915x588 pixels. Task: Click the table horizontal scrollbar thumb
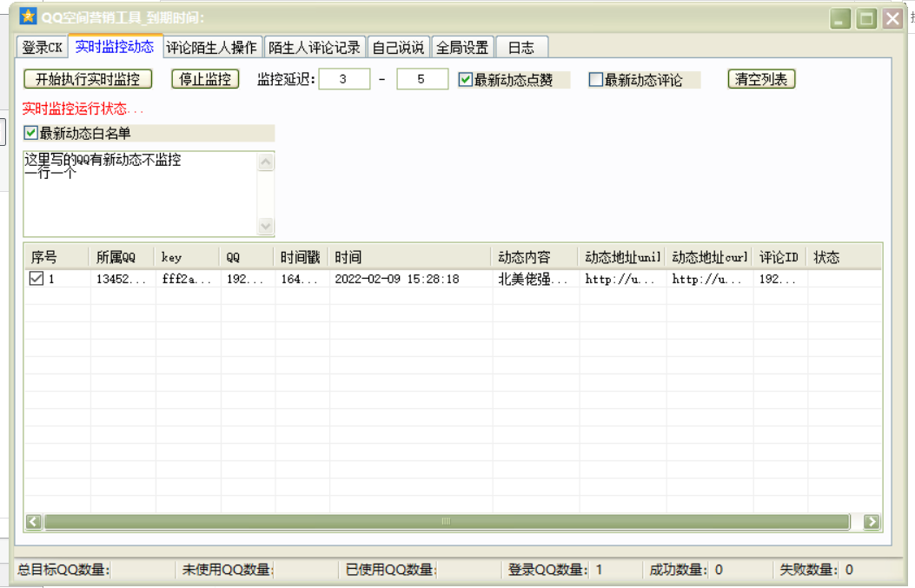[x=447, y=521]
